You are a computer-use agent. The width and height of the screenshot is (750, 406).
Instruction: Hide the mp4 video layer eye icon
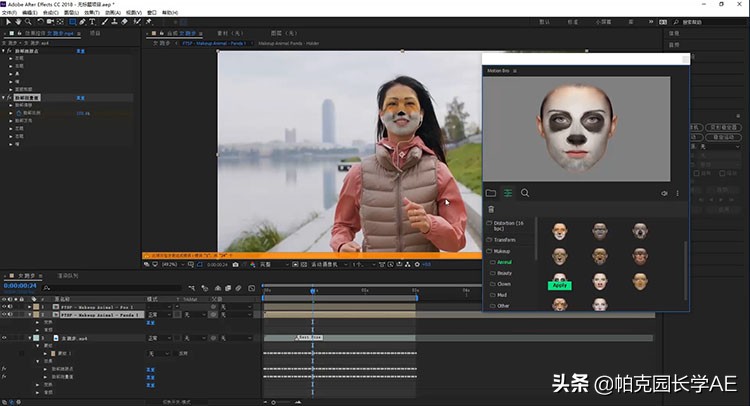(4, 338)
